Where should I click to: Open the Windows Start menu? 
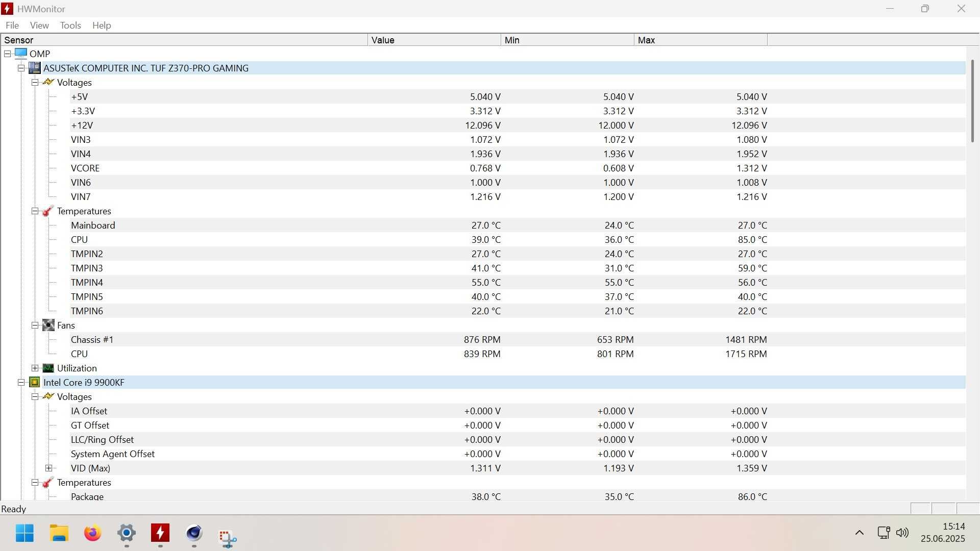[24, 533]
